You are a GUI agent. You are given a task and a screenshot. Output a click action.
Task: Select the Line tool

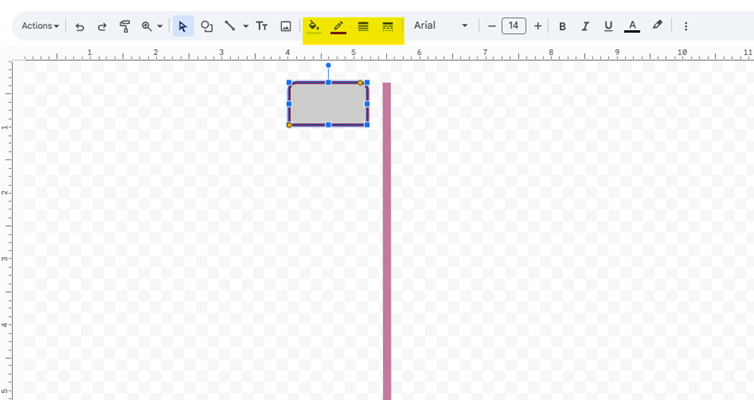(x=230, y=26)
